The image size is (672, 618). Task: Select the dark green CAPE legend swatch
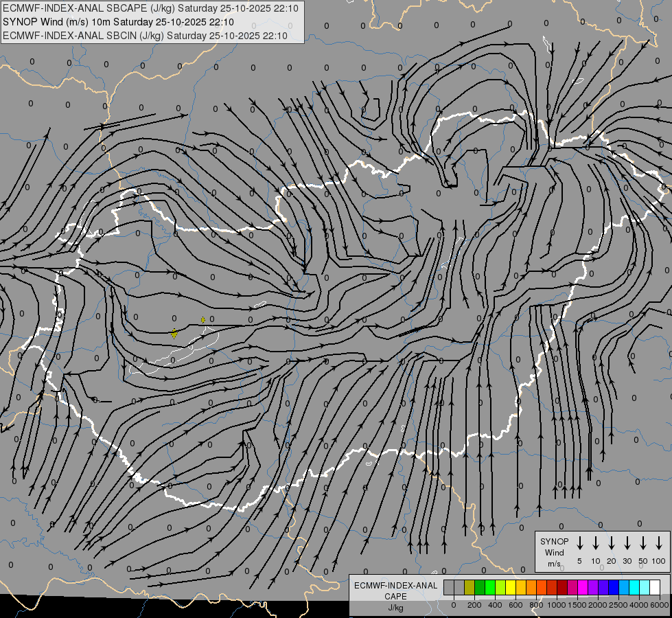click(x=480, y=588)
